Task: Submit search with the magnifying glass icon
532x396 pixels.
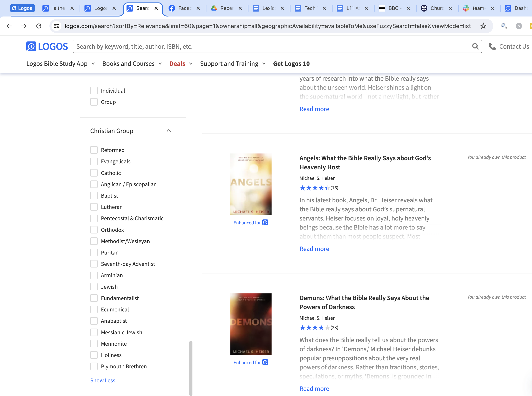Action: point(475,46)
